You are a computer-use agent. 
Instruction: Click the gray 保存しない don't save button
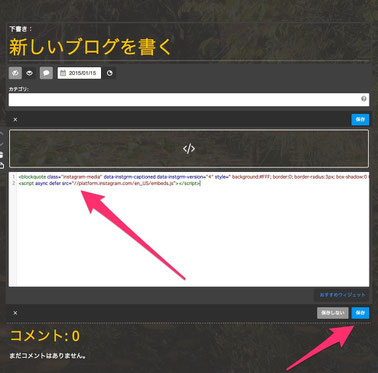[333, 313]
